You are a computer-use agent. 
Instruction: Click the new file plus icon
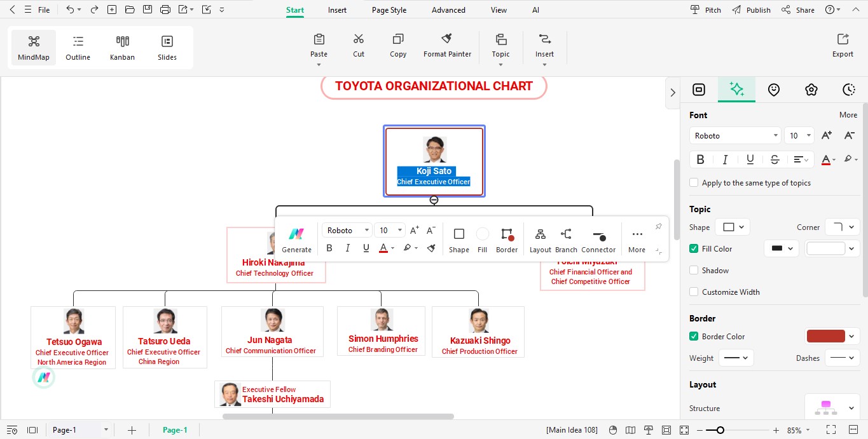point(112,10)
